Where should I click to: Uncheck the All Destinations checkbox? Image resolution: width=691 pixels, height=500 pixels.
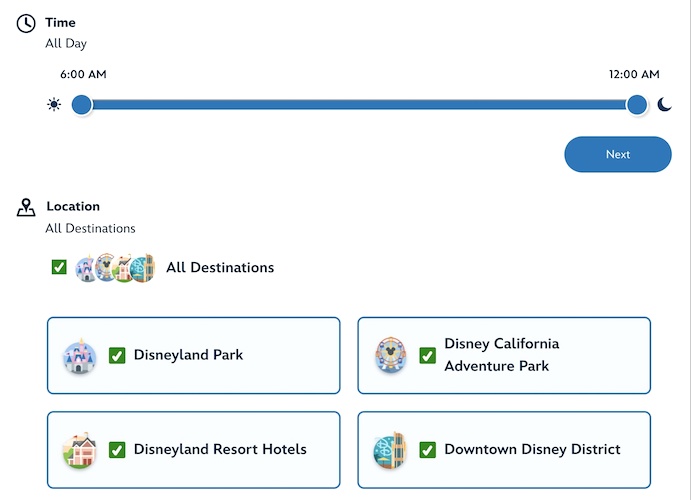coord(59,267)
